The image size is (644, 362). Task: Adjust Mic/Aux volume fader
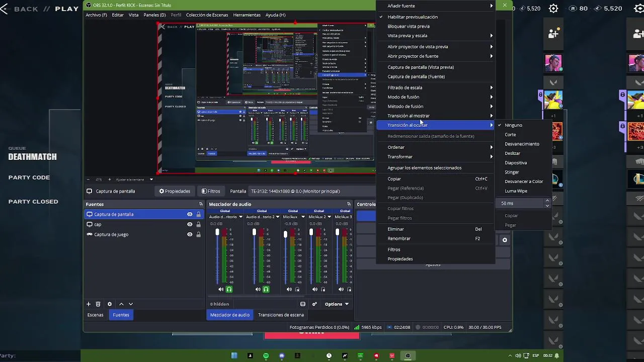coord(285,234)
